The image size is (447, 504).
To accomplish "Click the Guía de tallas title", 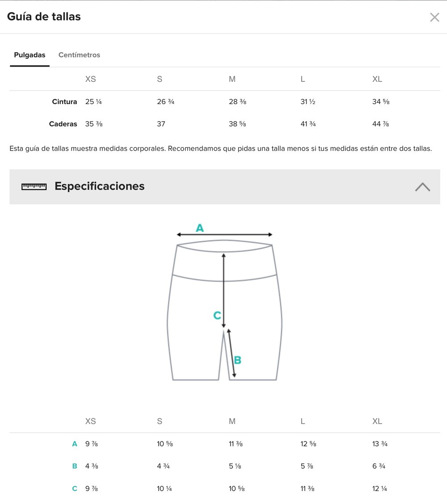I will [x=44, y=17].
